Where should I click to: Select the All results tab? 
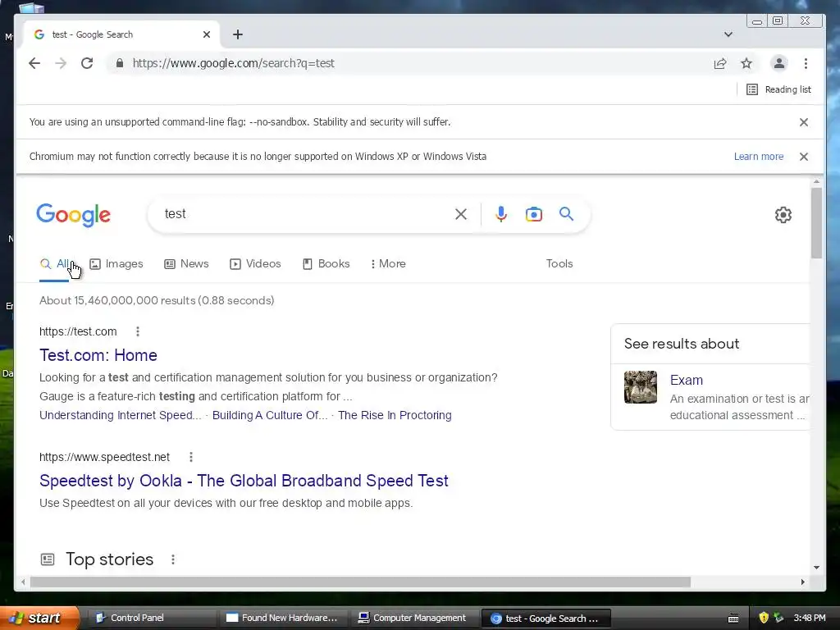pyautogui.click(x=54, y=264)
